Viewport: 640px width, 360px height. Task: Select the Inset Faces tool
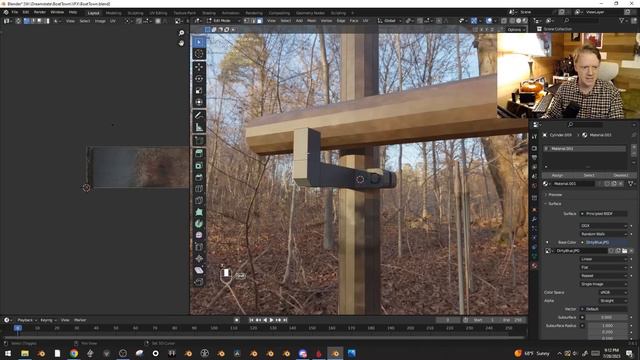199,165
